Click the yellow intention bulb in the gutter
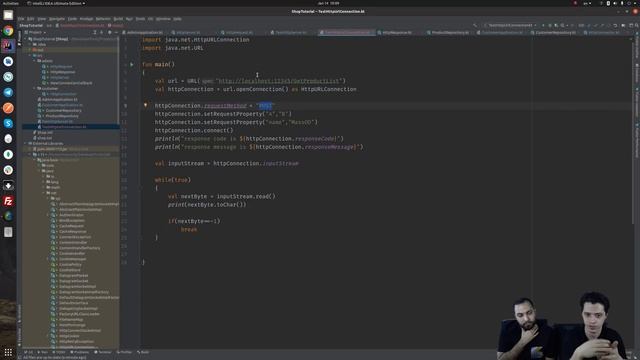The height and width of the screenshot is (360, 640). 145,105
